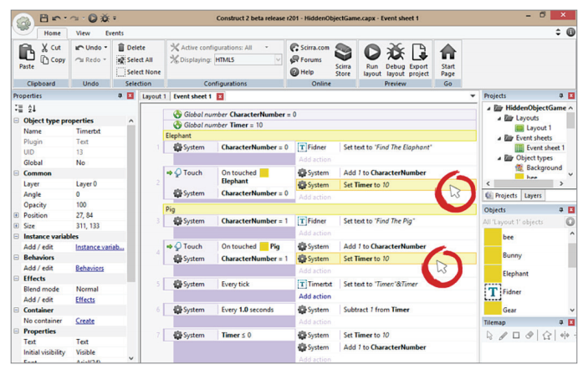
Task: Click the Copy icon in Clipboard group
Action: tap(44, 59)
